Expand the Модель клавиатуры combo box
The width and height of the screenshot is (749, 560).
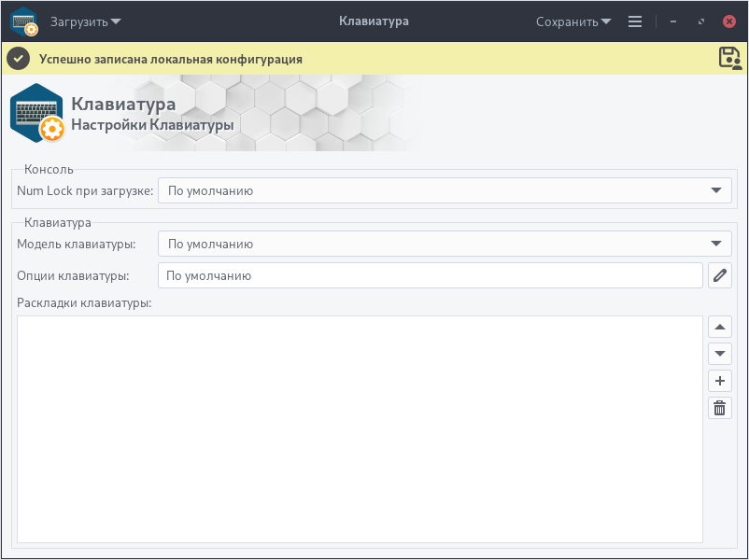point(444,245)
